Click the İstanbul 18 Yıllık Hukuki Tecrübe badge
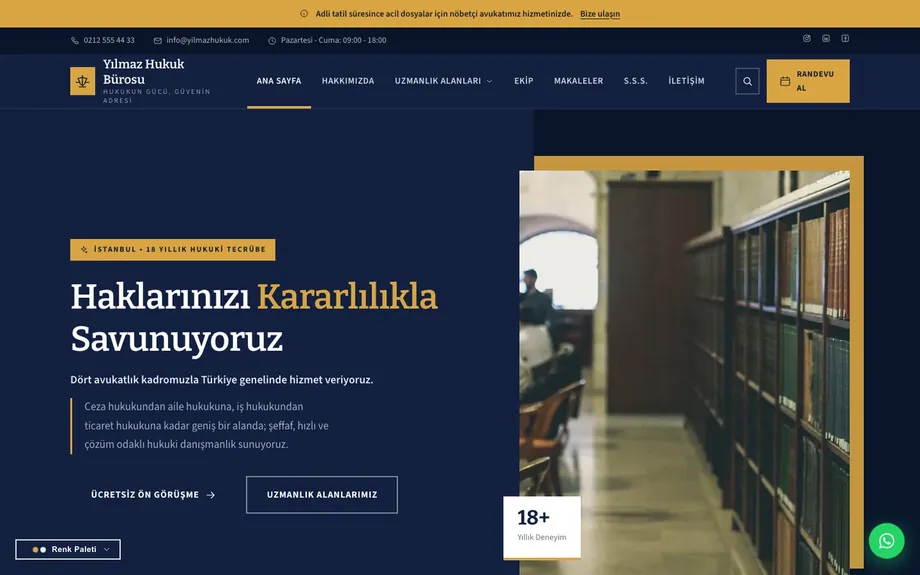 [172, 249]
